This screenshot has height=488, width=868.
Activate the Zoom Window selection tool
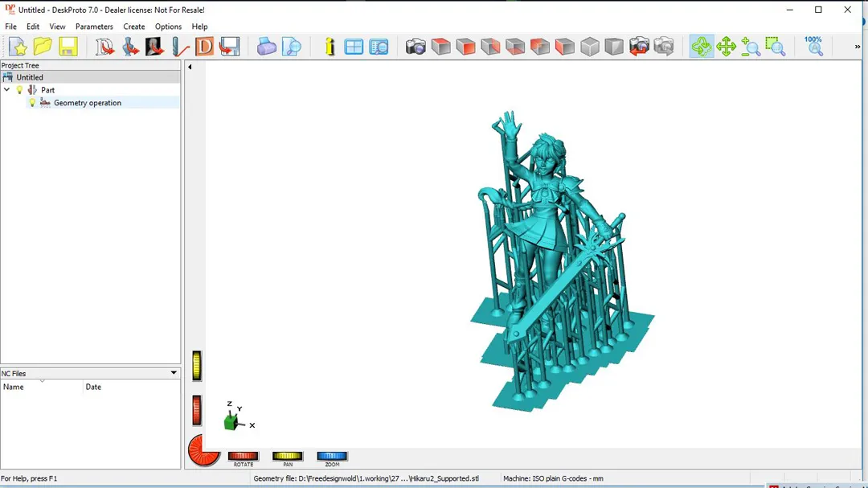coord(776,47)
